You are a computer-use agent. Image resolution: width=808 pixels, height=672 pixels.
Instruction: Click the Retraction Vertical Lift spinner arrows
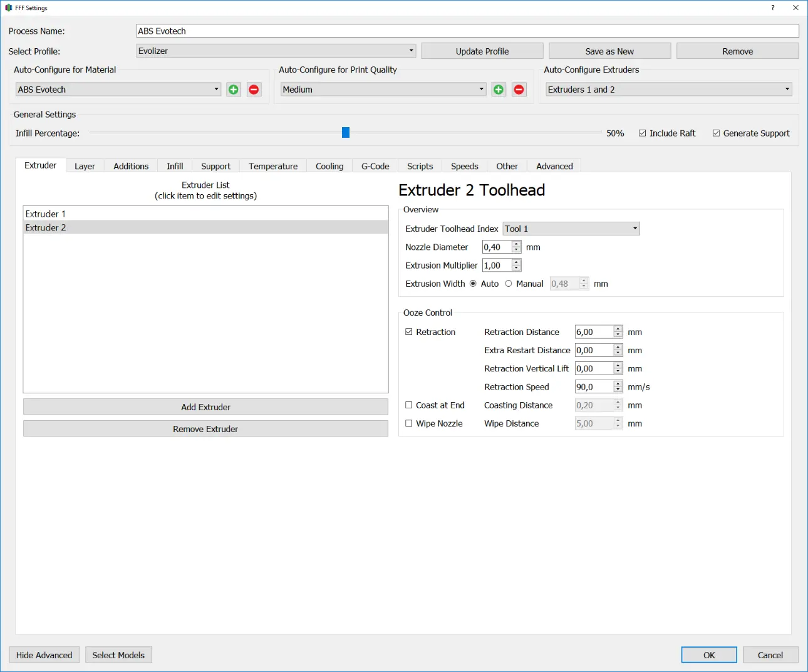618,369
